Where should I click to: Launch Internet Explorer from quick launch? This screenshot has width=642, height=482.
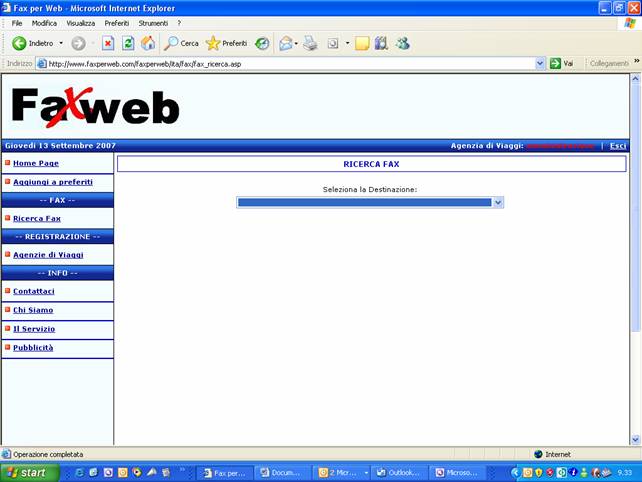(x=79, y=473)
